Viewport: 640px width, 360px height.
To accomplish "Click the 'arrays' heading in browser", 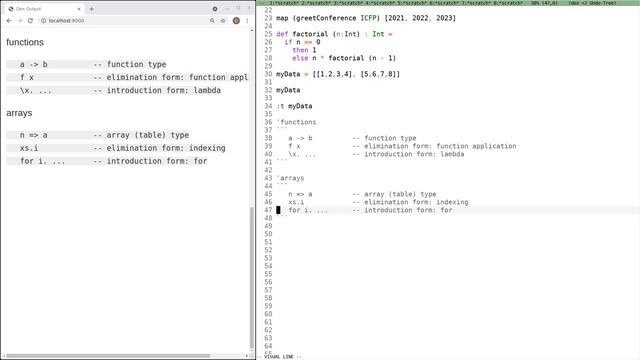I will point(19,113).
